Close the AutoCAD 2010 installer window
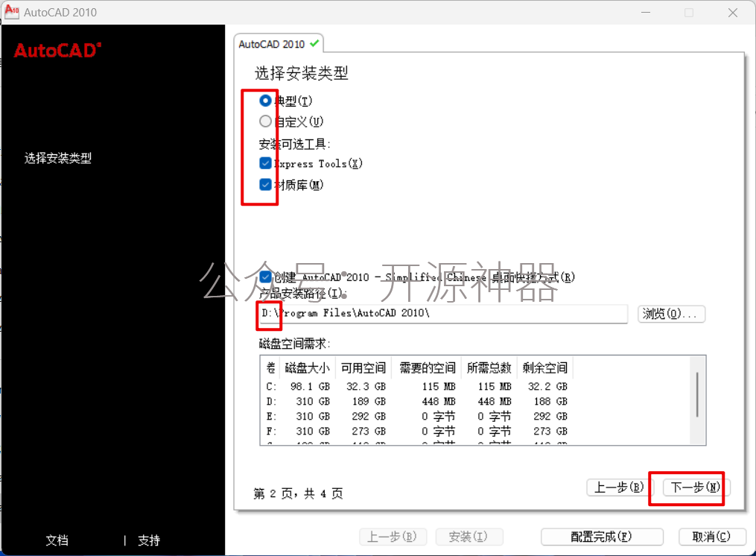756x556 pixels. tap(733, 13)
